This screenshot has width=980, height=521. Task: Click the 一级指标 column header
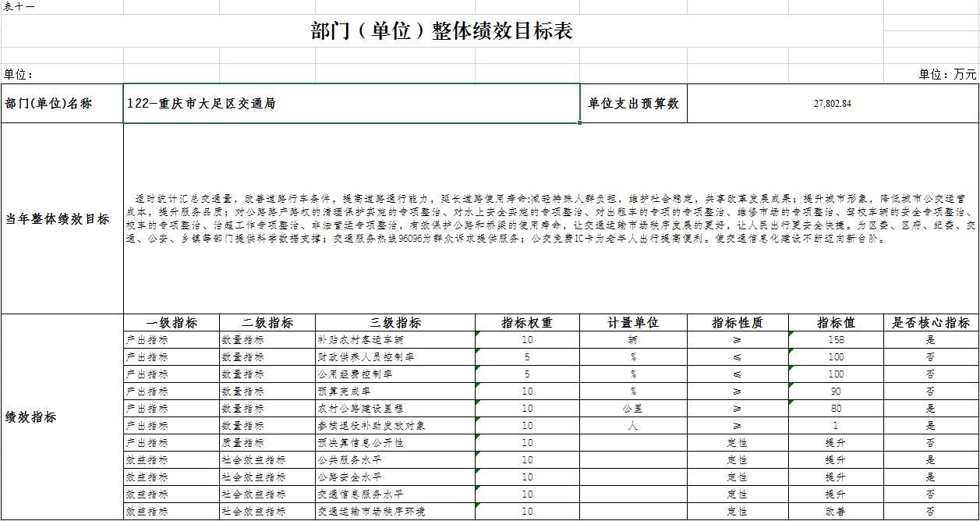(x=172, y=323)
